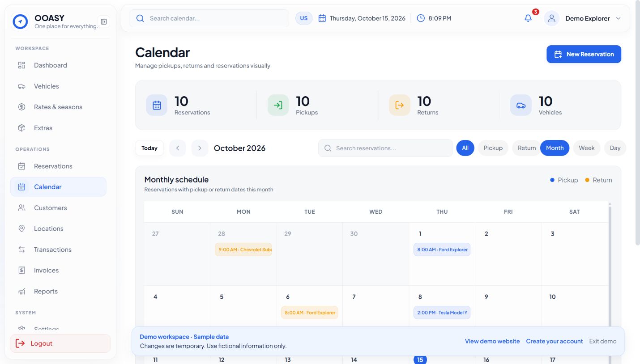Click the Vehicles car icon in sidebar
The width and height of the screenshot is (640, 364).
click(x=21, y=86)
